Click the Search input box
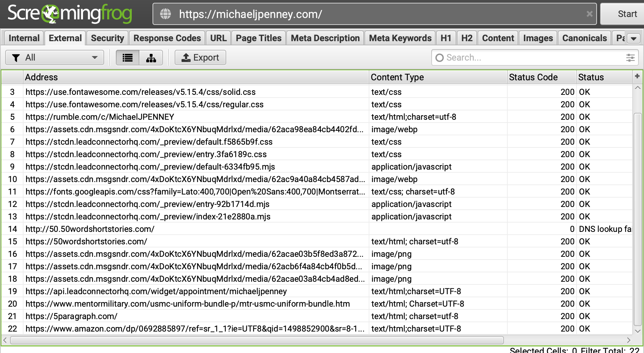The width and height of the screenshot is (644, 353). tap(534, 58)
